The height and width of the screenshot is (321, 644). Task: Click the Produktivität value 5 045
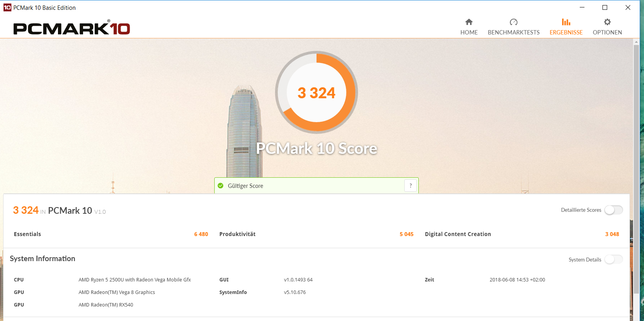[x=407, y=234]
